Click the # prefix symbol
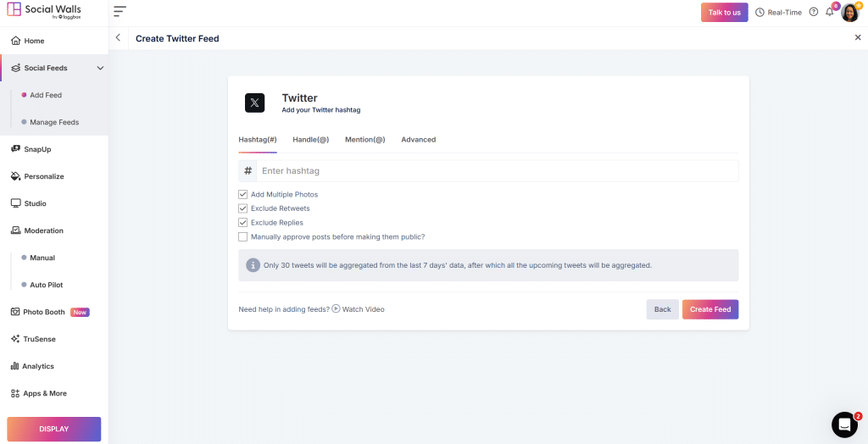This screenshot has height=444, width=868. pyautogui.click(x=248, y=171)
